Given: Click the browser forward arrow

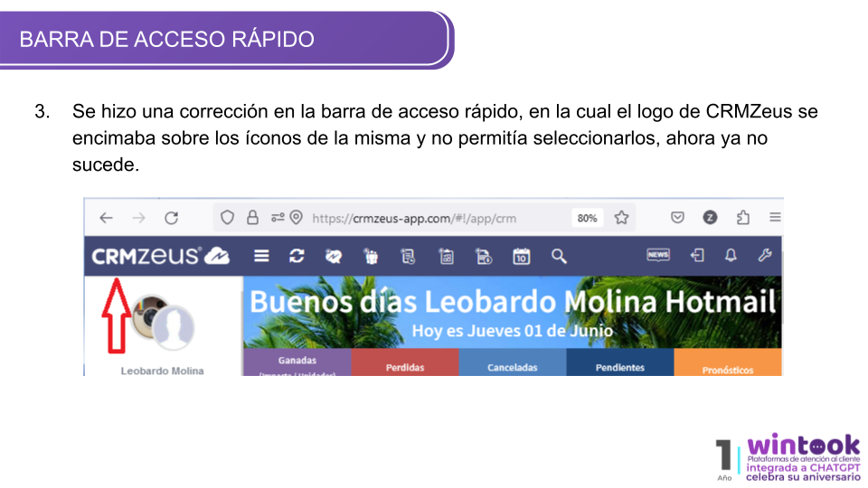Looking at the screenshot, I should 138,218.
